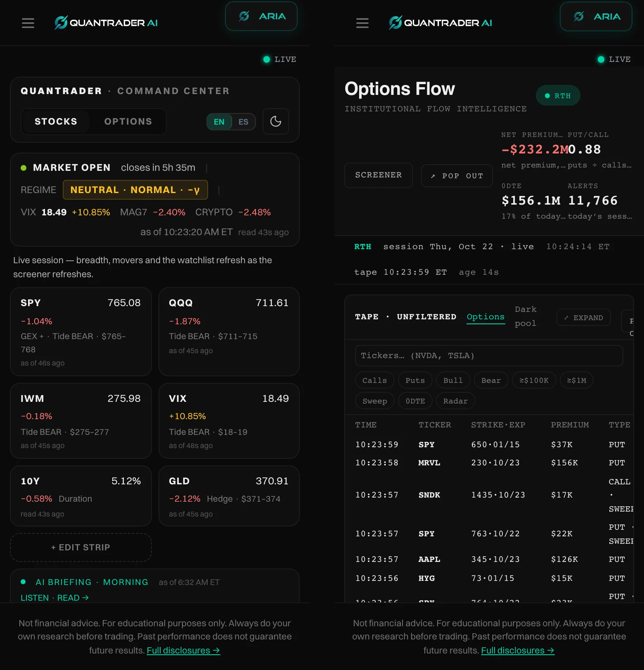This screenshot has height=670, width=644.
Task: Toggle the ≥$100K premium filter
Action: click(534, 380)
